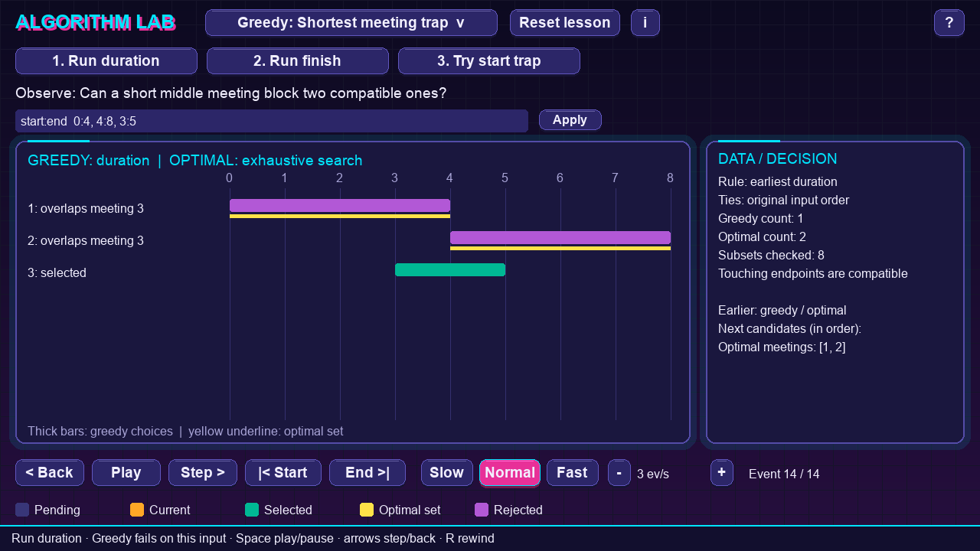Click the 'Event 14 / 14' counter
980x551 pixels.
point(784,474)
